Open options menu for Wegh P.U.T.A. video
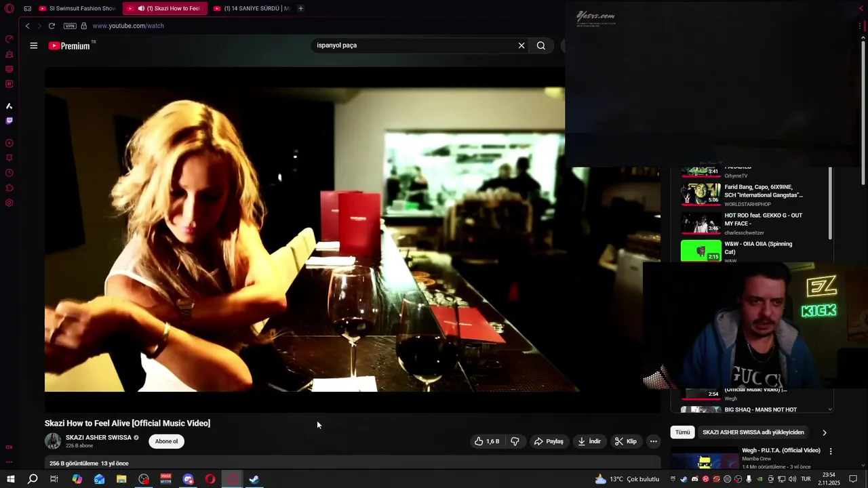 coord(831,451)
